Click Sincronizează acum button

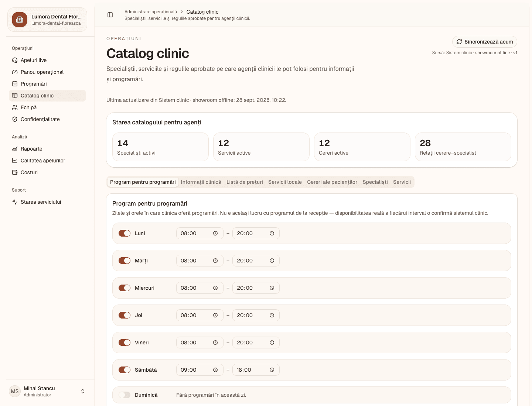(485, 42)
